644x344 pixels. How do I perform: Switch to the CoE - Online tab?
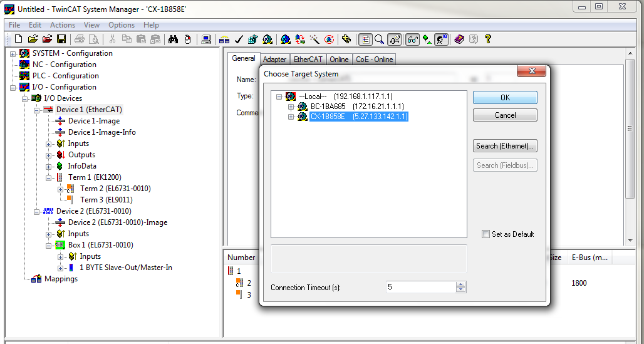[374, 60]
